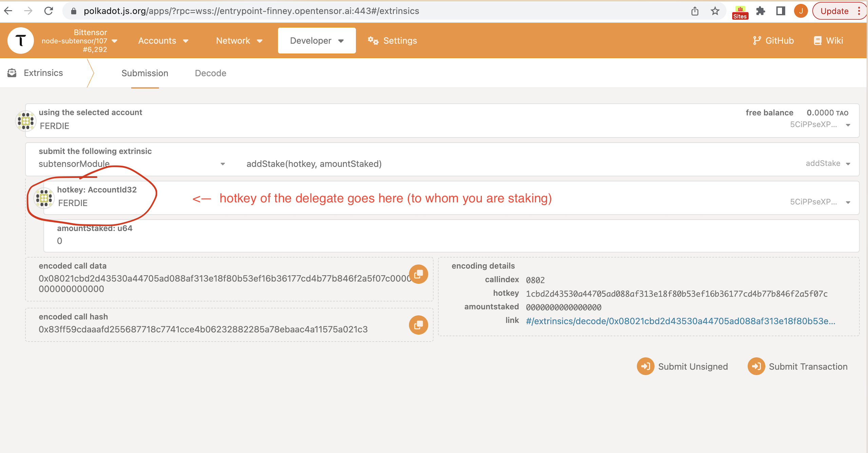Open the Developer menu
Screen dimensions: 868x453
click(x=316, y=40)
